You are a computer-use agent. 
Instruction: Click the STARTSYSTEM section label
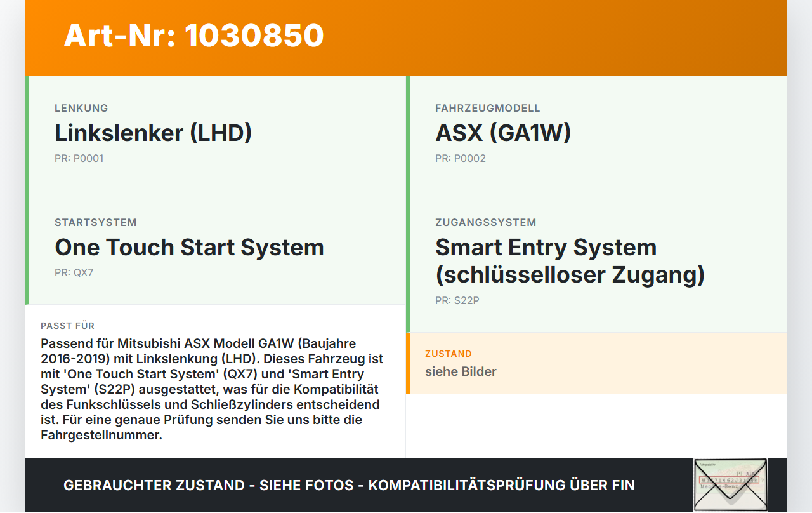coord(96,223)
